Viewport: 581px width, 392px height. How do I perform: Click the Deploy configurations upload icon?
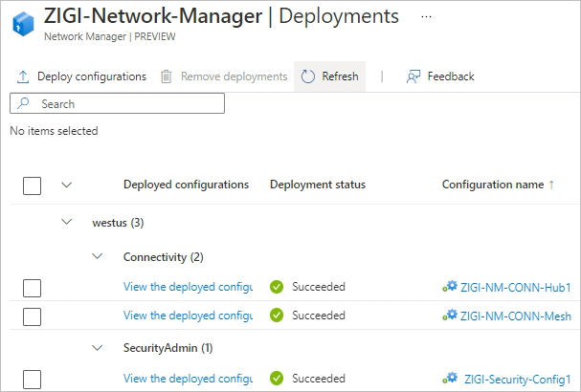[23, 76]
